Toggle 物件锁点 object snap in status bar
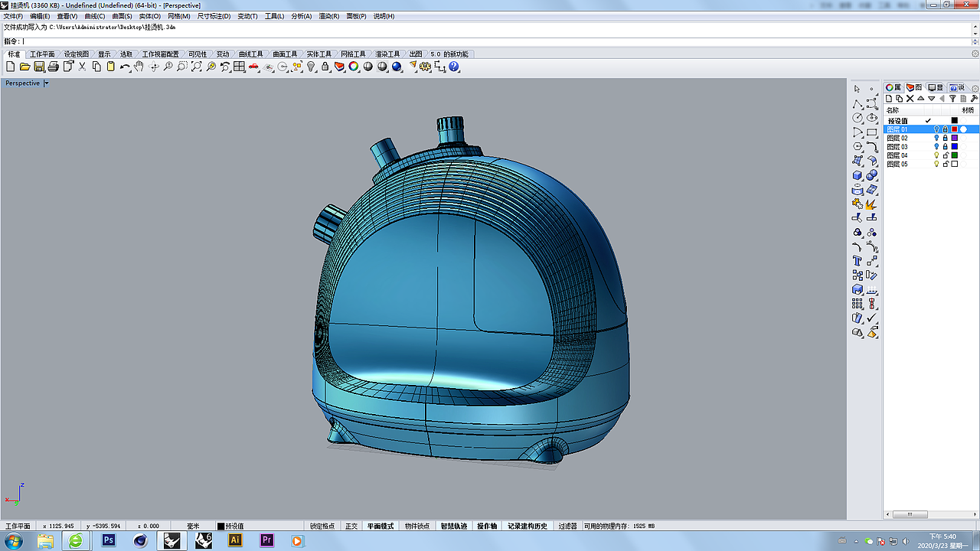 [x=417, y=527]
